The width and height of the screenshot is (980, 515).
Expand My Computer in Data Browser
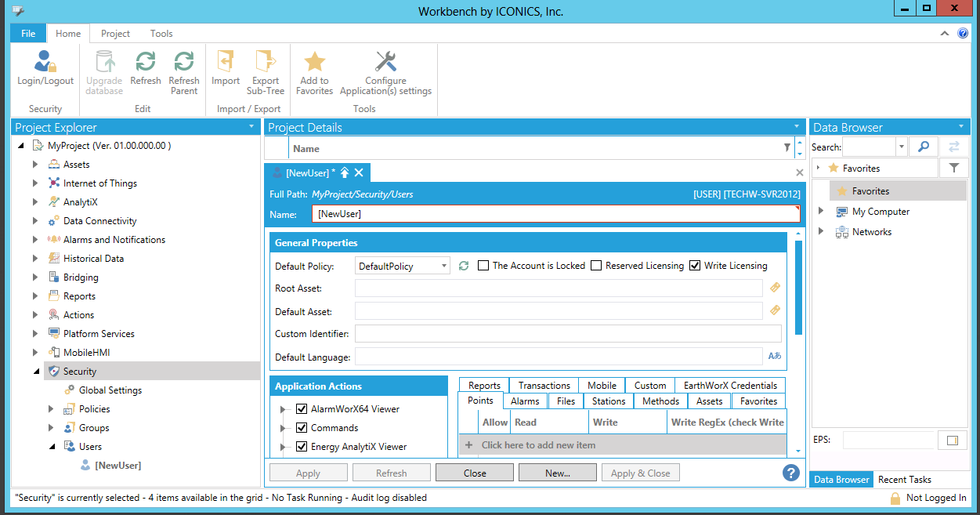click(x=821, y=212)
